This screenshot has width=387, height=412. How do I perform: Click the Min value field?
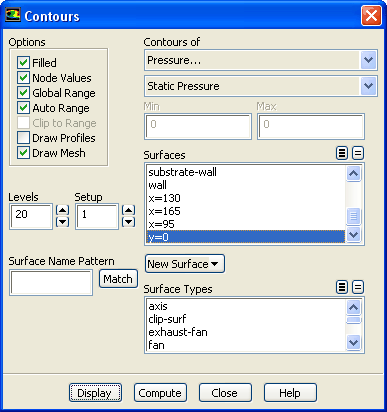pyautogui.click(x=198, y=126)
